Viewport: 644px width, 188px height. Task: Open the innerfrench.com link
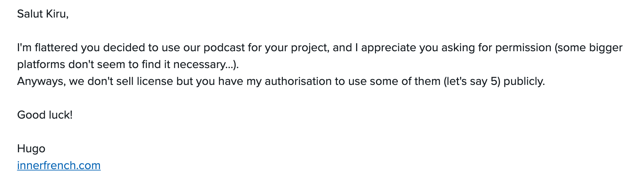tap(59, 165)
